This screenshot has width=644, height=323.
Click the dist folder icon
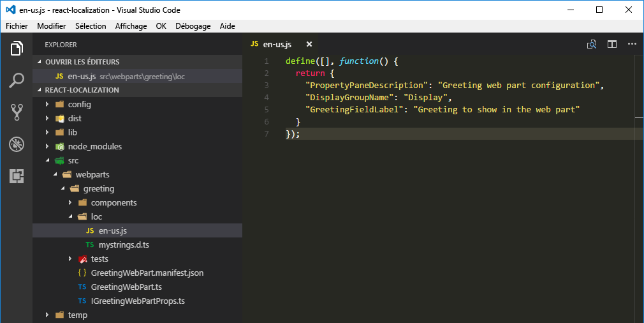(60, 118)
